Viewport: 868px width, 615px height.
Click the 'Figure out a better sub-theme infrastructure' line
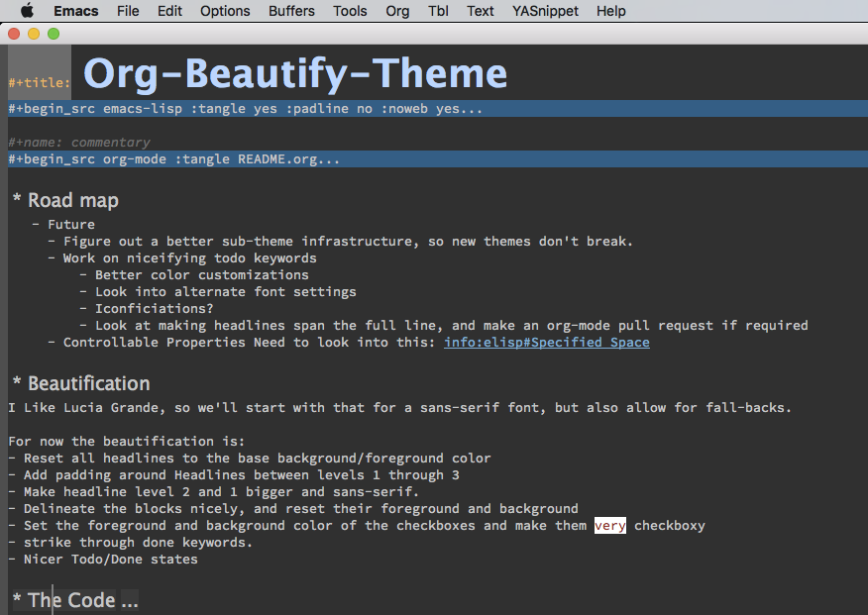click(x=348, y=242)
